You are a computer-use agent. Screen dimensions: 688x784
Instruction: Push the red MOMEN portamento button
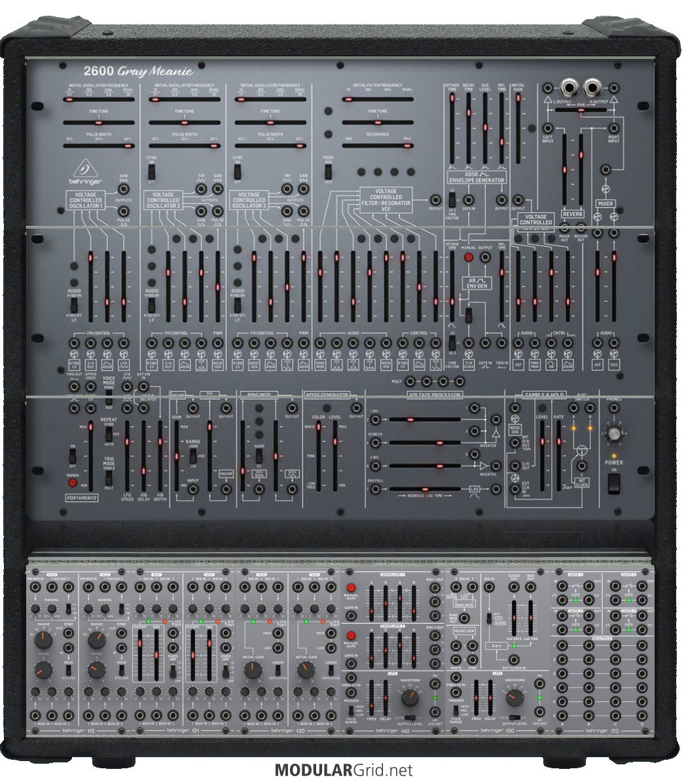73,483
